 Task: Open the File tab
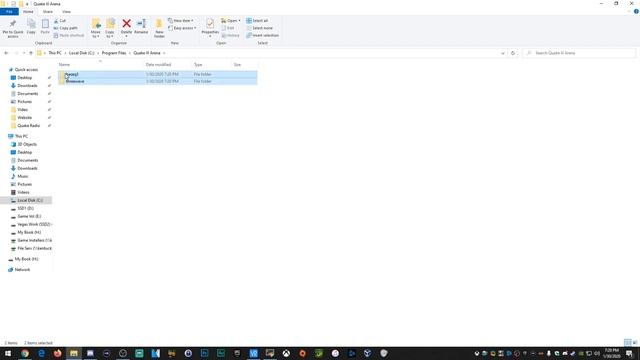pyautogui.click(x=9, y=11)
